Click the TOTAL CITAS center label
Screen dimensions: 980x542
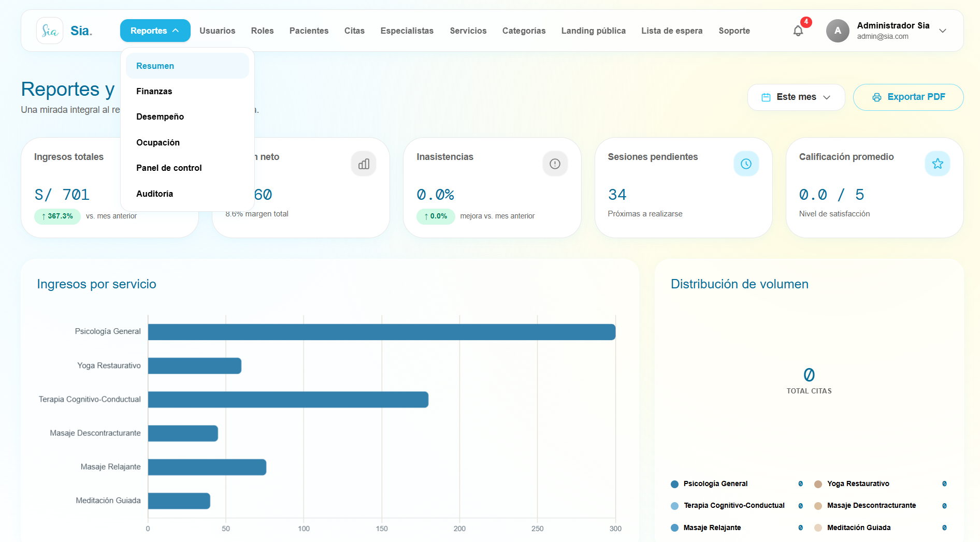[x=809, y=391]
